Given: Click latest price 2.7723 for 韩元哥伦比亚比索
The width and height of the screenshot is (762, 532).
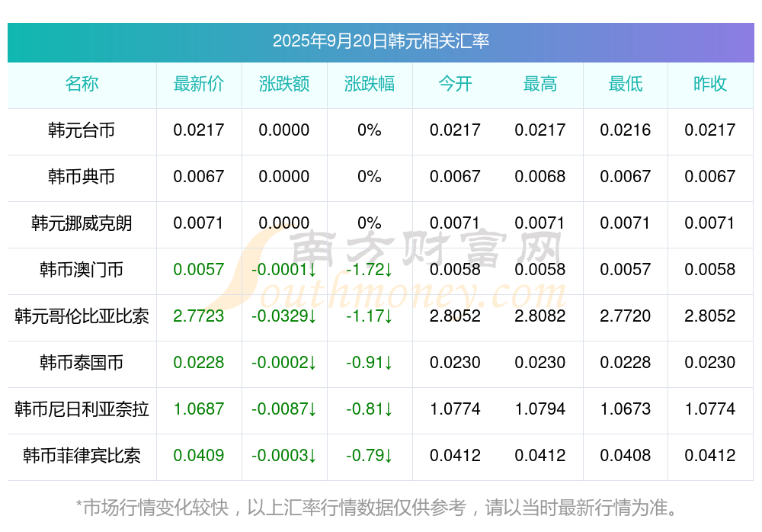Looking at the screenshot, I should click(199, 316).
